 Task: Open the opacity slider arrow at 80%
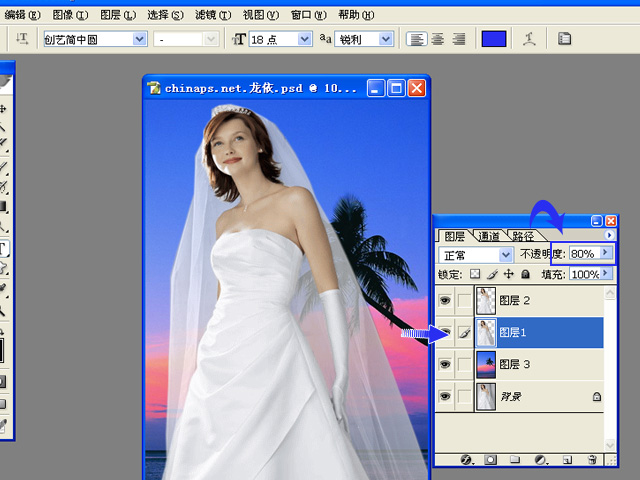click(x=606, y=253)
